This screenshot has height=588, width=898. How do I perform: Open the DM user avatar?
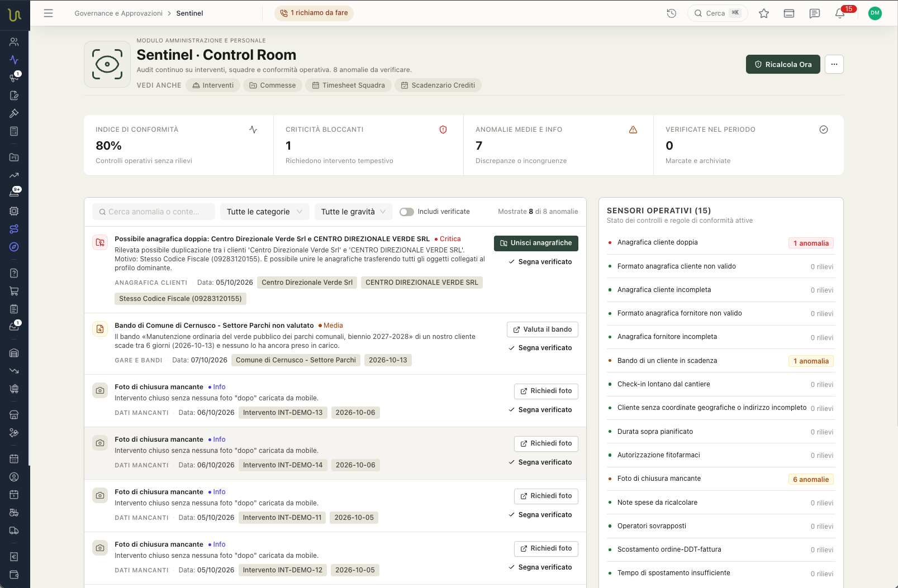tap(875, 13)
